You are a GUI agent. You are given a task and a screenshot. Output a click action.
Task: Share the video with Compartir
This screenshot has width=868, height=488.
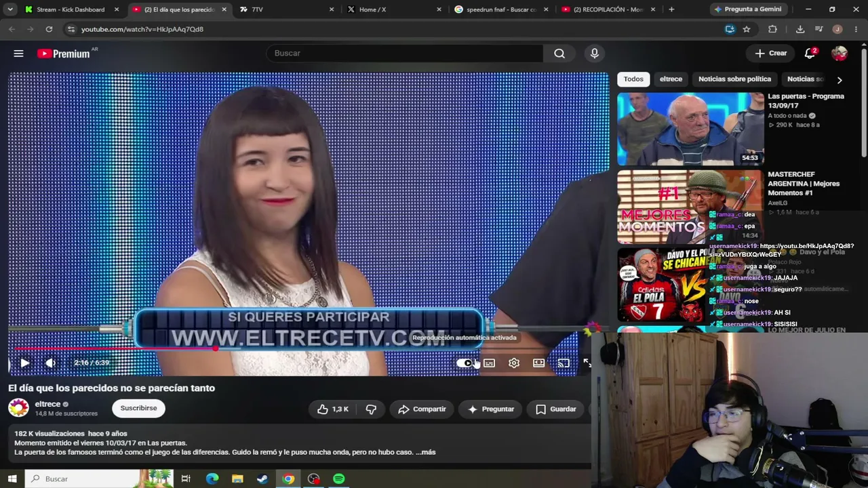click(422, 409)
